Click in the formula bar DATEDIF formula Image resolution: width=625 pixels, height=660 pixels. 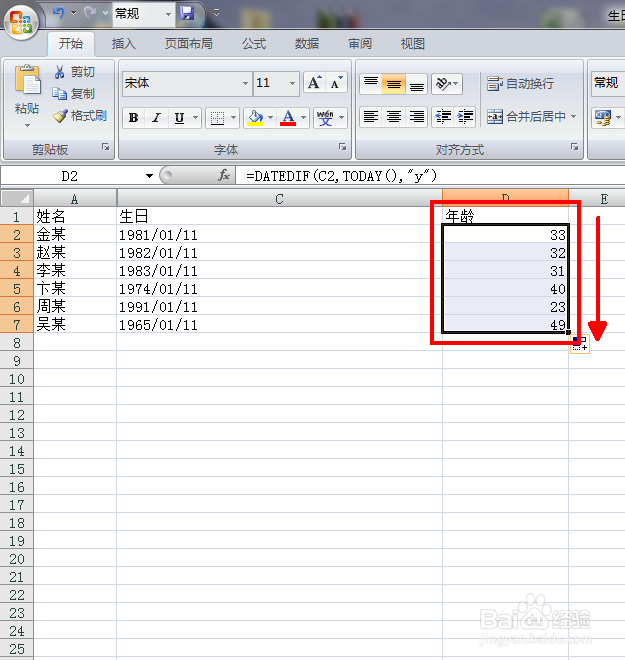click(342, 176)
